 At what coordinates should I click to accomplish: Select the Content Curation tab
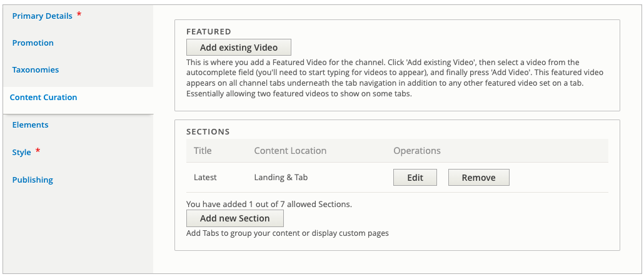43,98
